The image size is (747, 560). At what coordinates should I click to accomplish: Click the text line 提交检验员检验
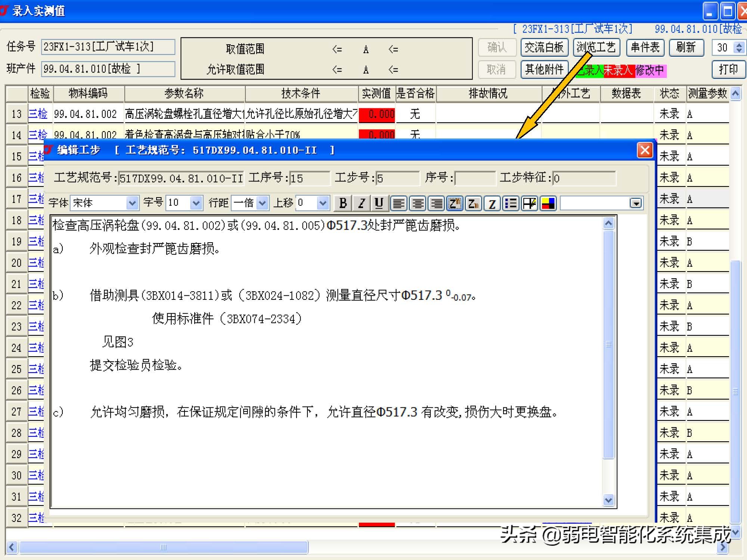pos(136,365)
